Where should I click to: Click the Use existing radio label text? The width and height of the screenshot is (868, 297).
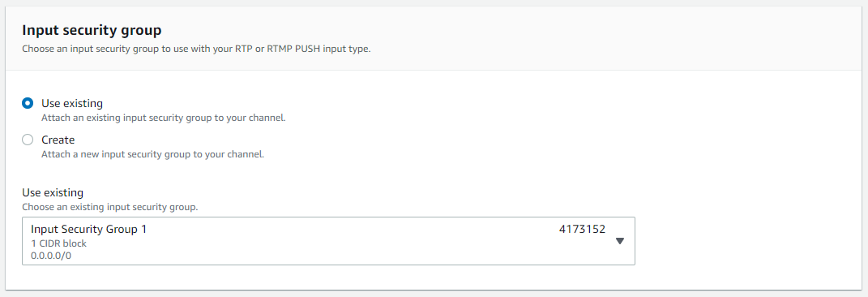[72, 103]
